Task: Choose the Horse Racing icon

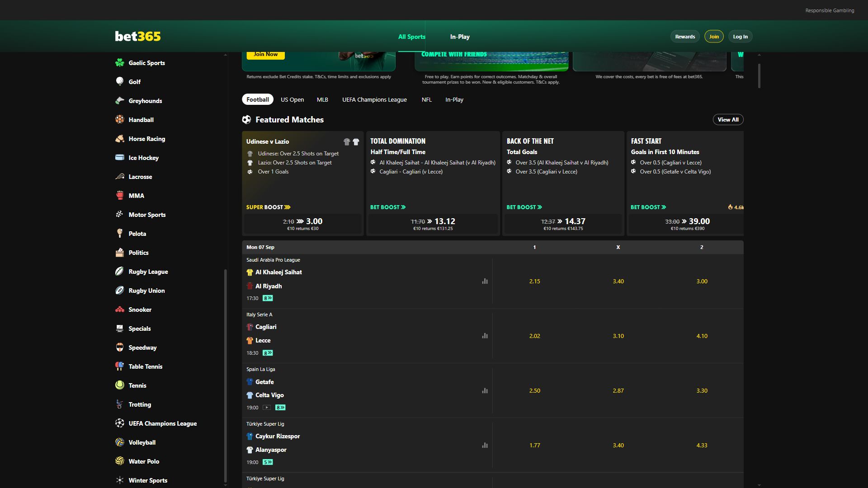Action: (x=119, y=139)
